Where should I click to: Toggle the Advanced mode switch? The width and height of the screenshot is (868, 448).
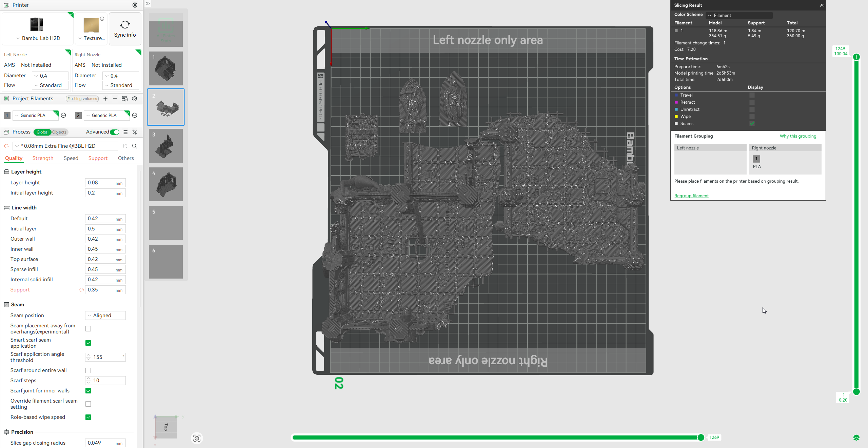coord(115,132)
